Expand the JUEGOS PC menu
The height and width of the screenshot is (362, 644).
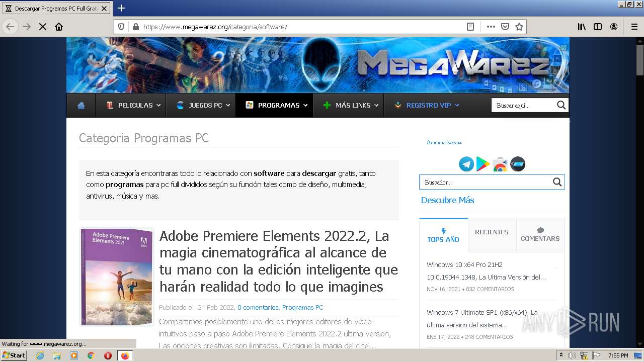pyautogui.click(x=203, y=106)
